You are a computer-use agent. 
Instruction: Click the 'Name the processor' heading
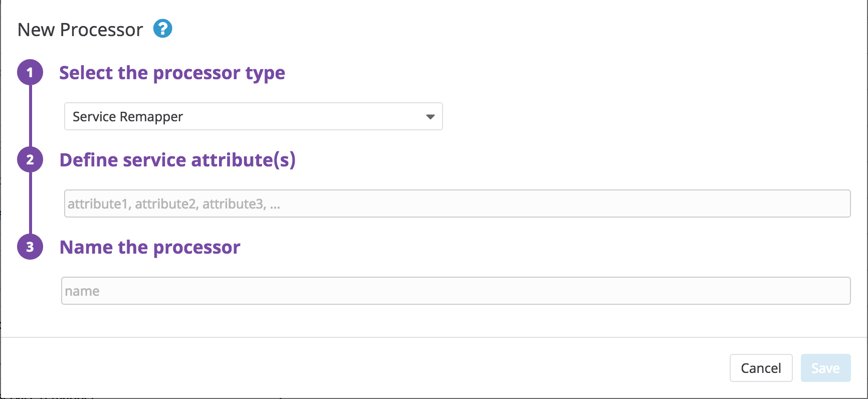pyautogui.click(x=150, y=247)
